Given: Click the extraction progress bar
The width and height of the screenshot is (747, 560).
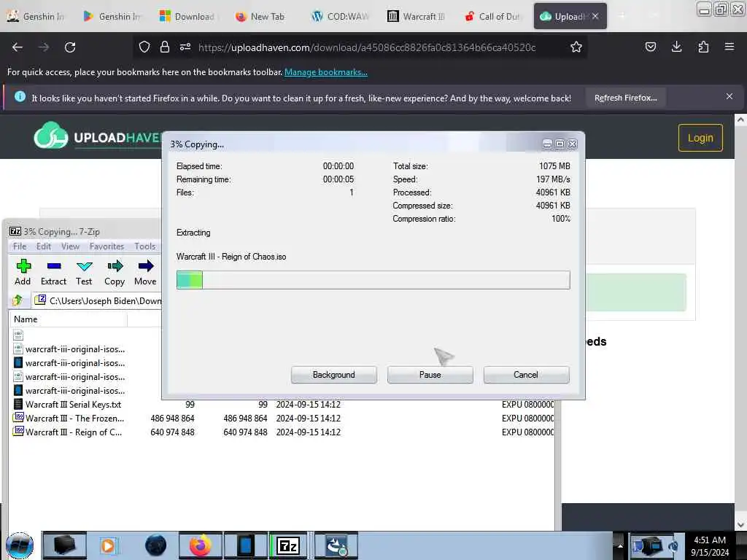Looking at the screenshot, I should [373, 280].
